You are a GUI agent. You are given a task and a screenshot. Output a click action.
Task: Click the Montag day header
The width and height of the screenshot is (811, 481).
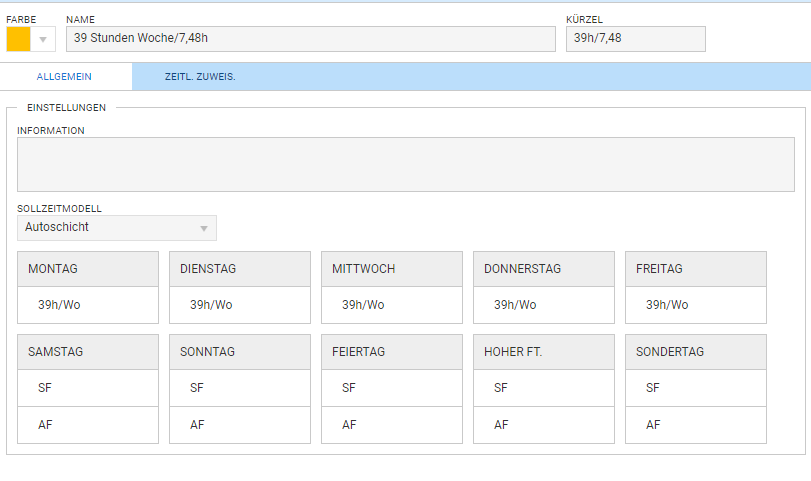[x=88, y=269]
